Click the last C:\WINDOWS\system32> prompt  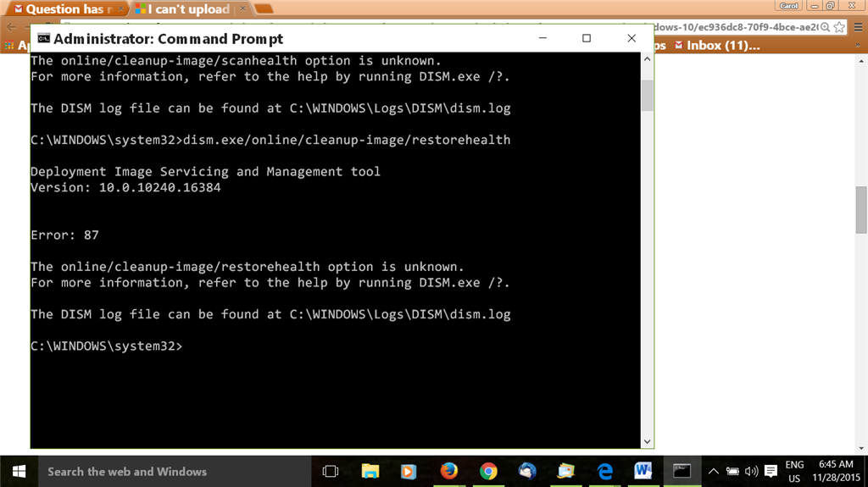[106, 346]
